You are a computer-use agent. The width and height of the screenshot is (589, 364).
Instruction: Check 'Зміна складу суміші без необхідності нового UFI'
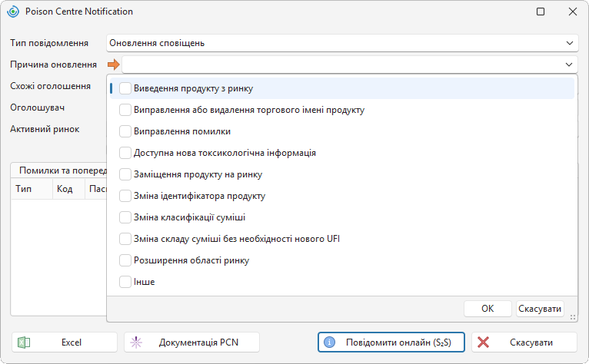pos(125,239)
